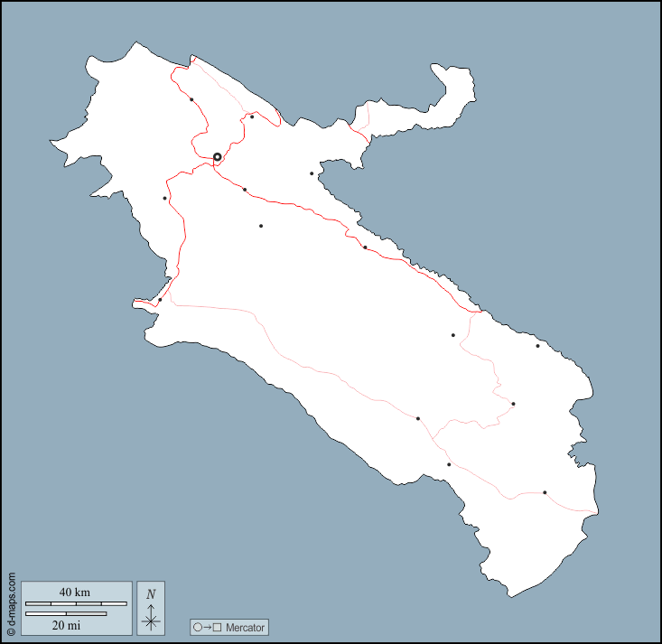Click the capital city ring marker
Screen dimensions: 662x644
(x=217, y=157)
